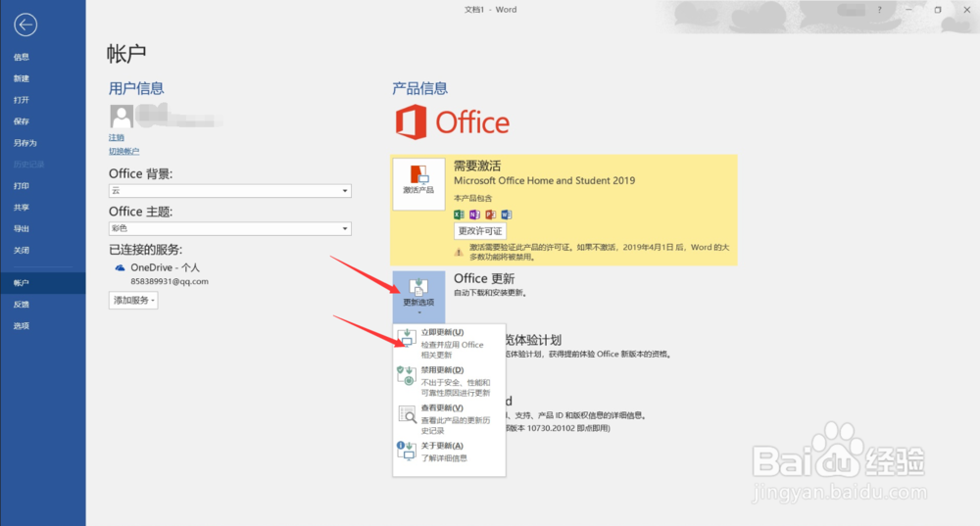Click the OneNote product icon

tap(474, 215)
